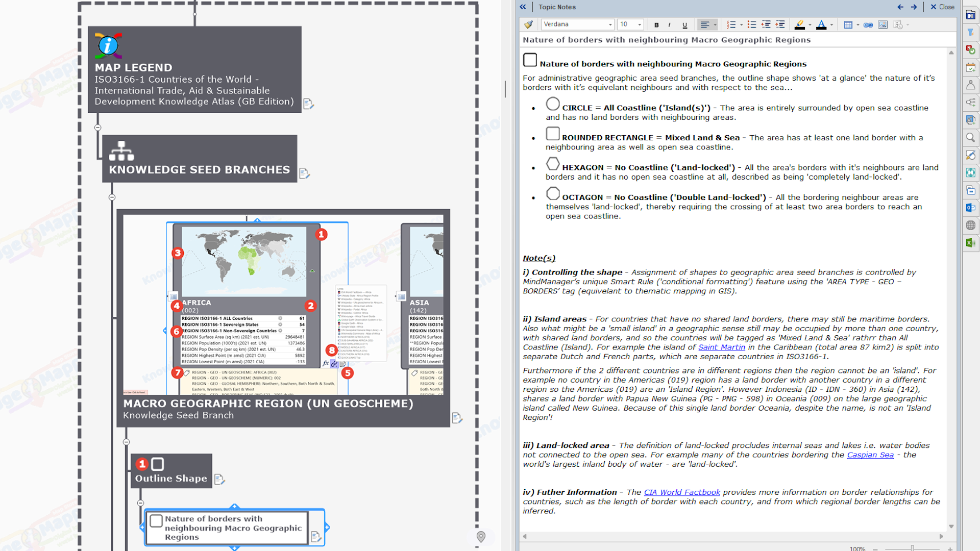Follow the CIA World Factbook link
Image resolution: width=980 pixels, height=551 pixels.
[x=681, y=492]
